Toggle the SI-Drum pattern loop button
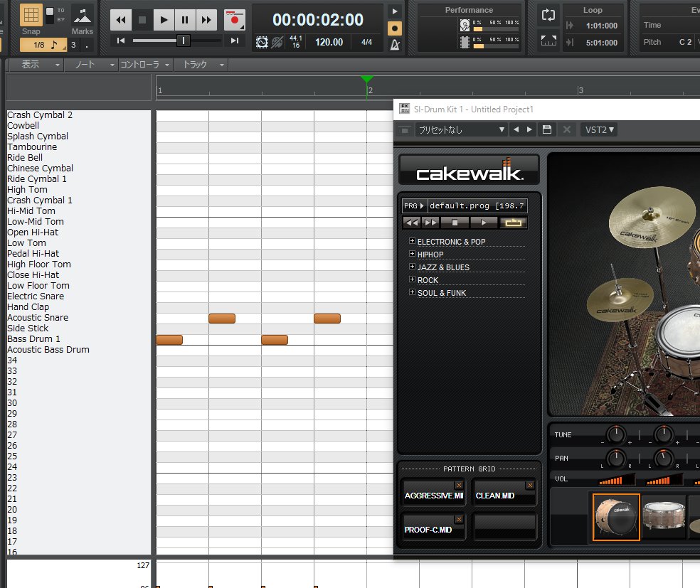 point(513,222)
